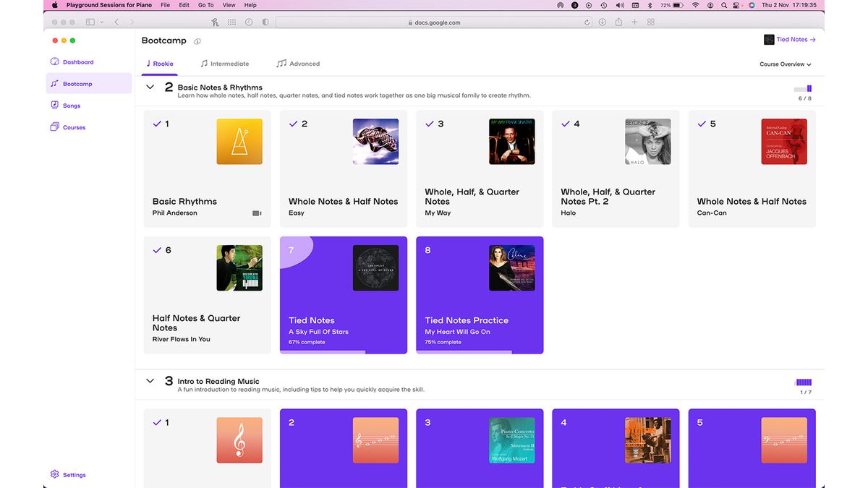This screenshot has width=868, height=488.
Task: Collapse the Intro to Reading Music section chevron
Action: click(150, 381)
